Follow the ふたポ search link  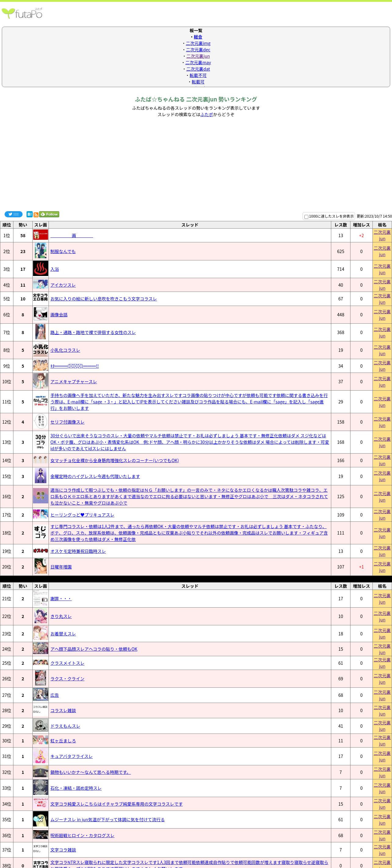[x=207, y=115]
